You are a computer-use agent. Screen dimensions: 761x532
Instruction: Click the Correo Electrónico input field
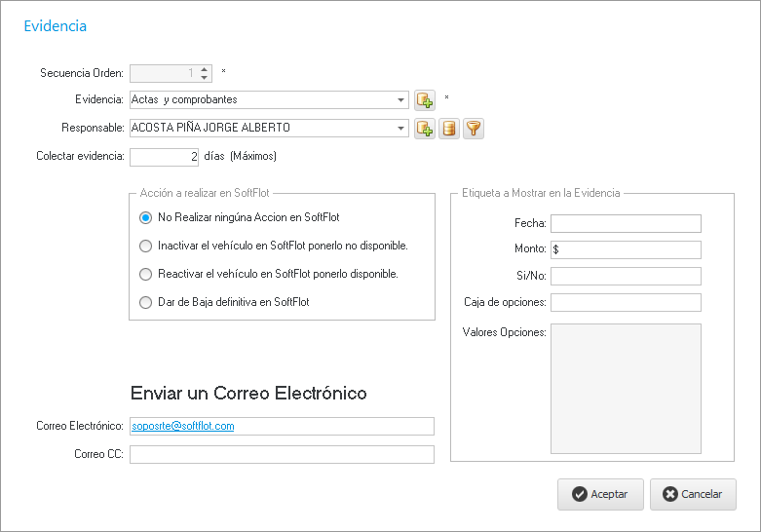click(282, 426)
